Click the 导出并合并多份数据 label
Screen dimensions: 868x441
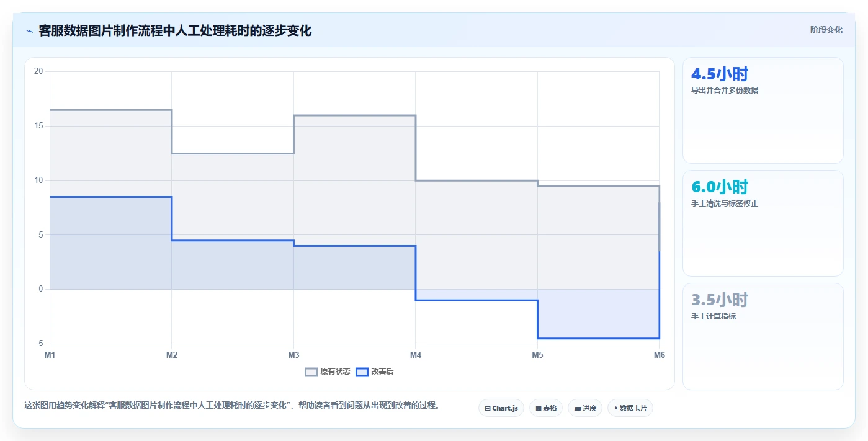[725, 91]
